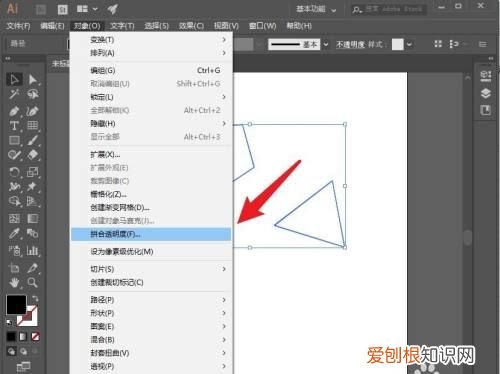Open the Layers panel icon

[486, 93]
